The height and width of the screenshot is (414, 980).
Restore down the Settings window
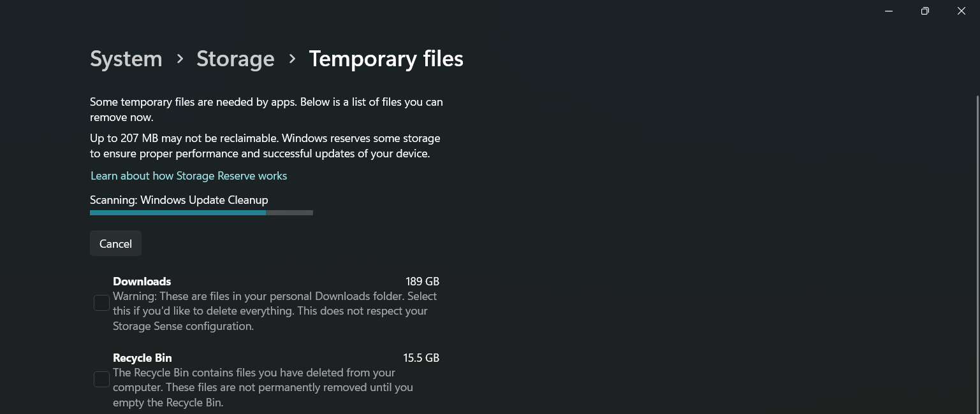[925, 11]
